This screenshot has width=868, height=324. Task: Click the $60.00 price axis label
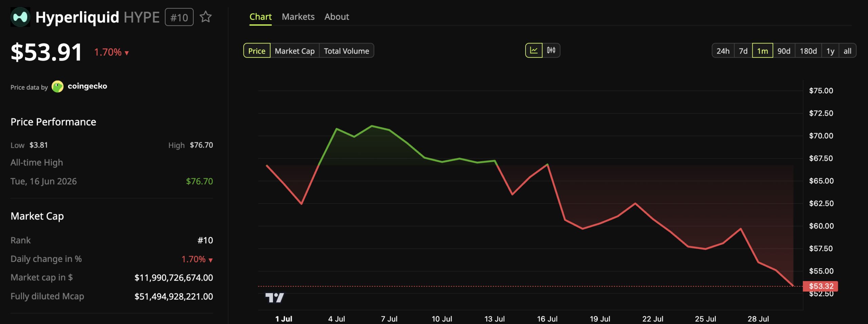point(821,226)
